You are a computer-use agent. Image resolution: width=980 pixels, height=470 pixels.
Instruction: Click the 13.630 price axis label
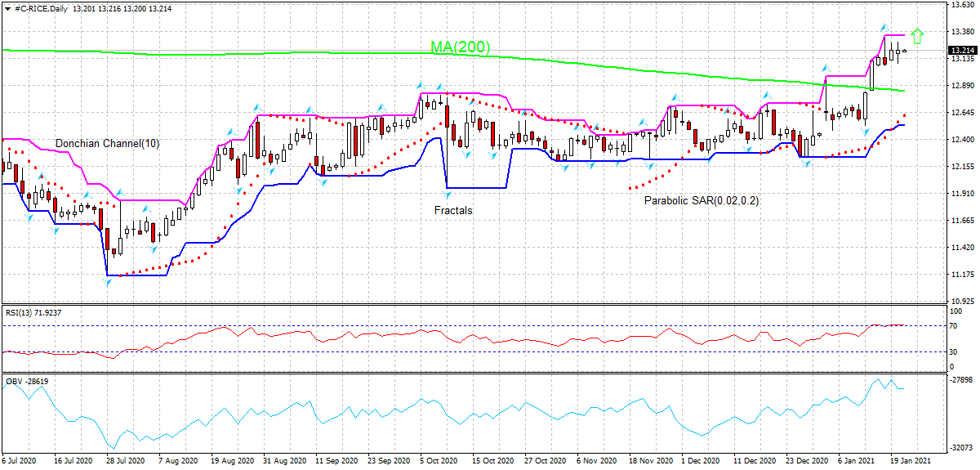click(x=961, y=5)
